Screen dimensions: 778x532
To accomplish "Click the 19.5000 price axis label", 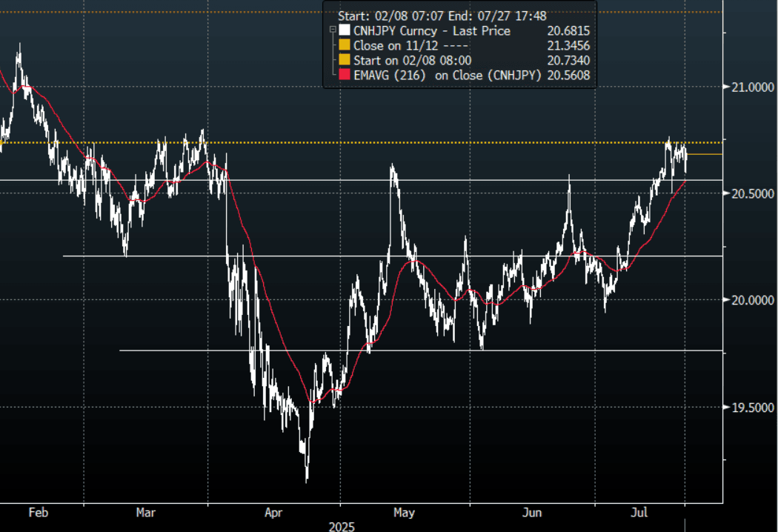I will [x=753, y=408].
